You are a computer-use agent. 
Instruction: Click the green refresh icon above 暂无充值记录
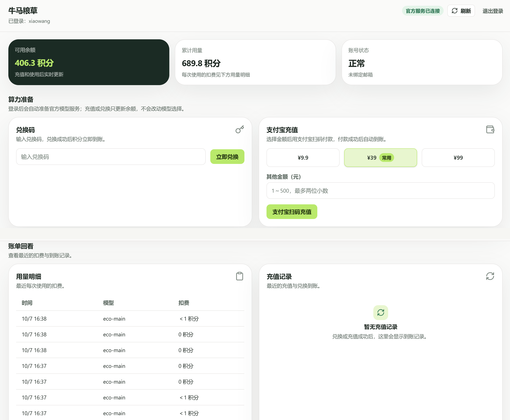(381, 313)
